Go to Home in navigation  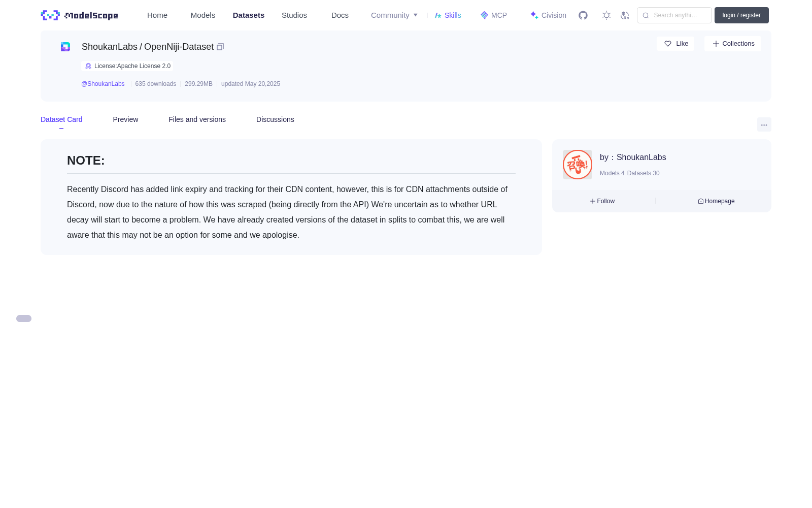[x=157, y=15]
